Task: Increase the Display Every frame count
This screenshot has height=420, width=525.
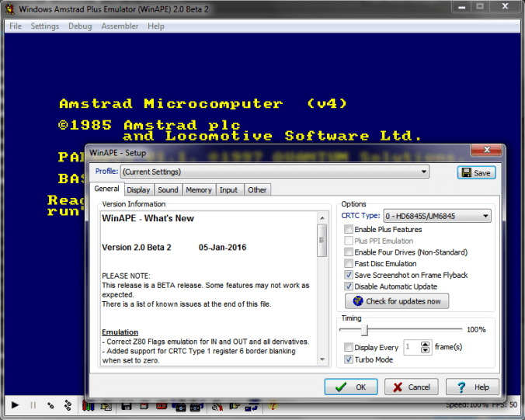Action: click(x=426, y=344)
